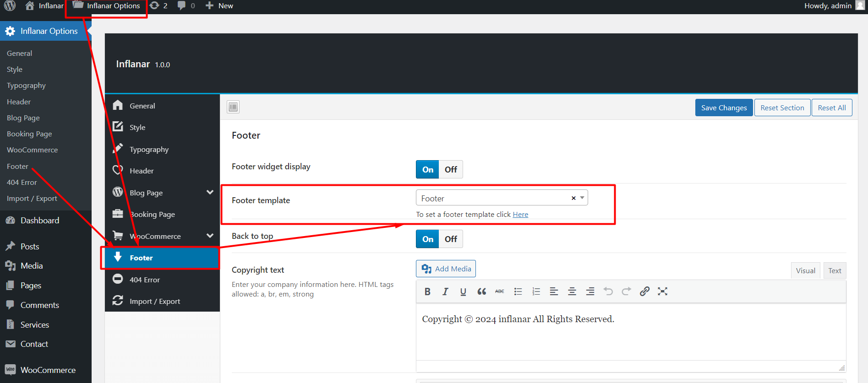The image size is (868, 383).
Task: Insert a numbered list
Action: coord(536,291)
